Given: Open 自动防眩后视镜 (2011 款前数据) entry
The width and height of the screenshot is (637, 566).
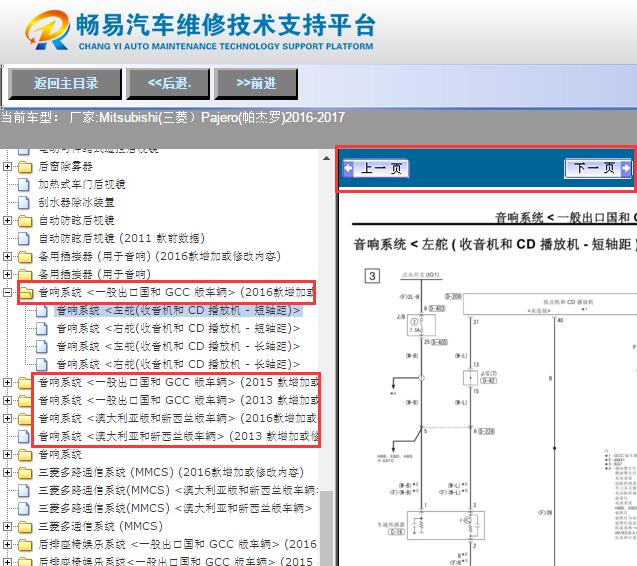Looking at the screenshot, I should [121, 239].
